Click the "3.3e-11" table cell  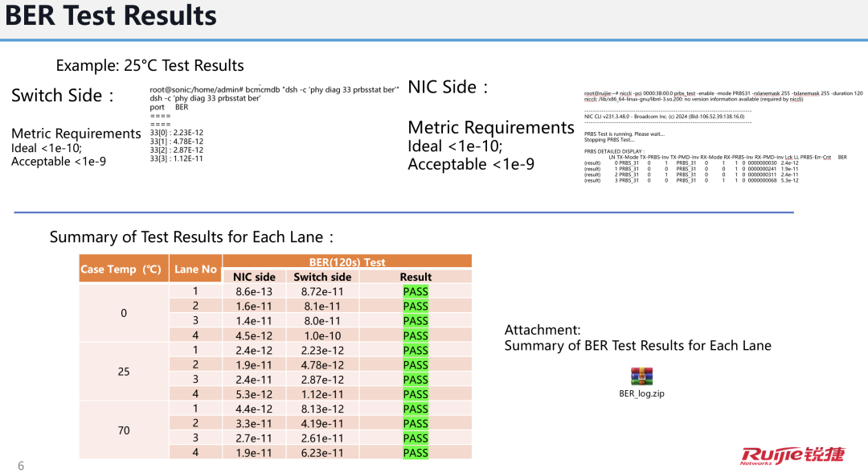(x=254, y=424)
